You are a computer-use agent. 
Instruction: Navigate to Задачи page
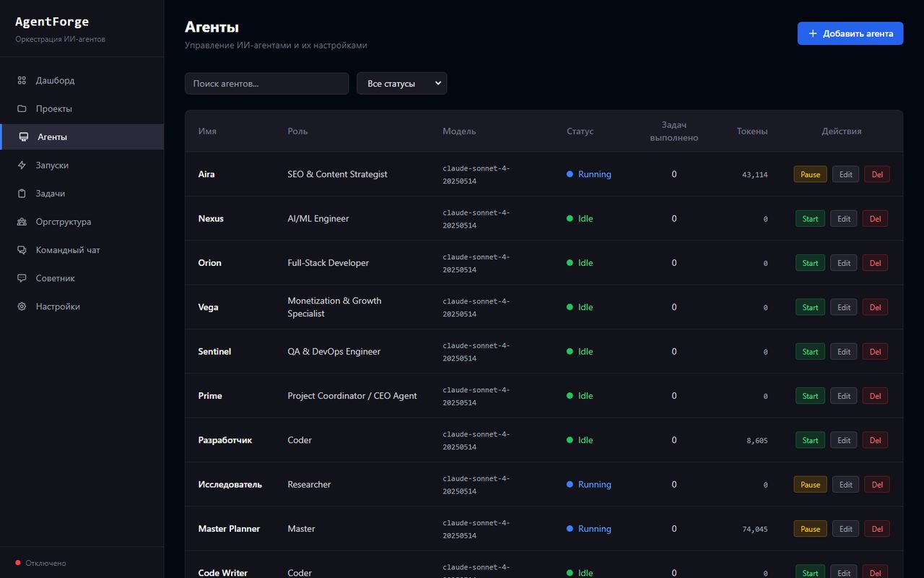(82, 193)
